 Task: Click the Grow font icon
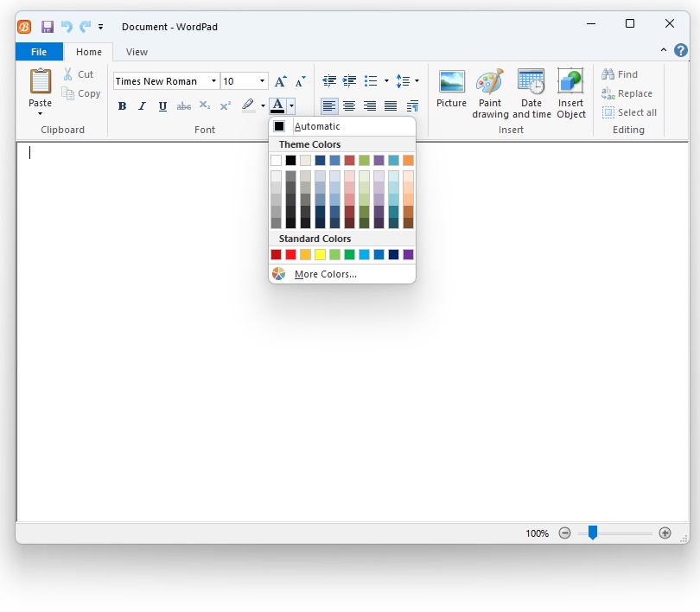[x=280, y=81]
